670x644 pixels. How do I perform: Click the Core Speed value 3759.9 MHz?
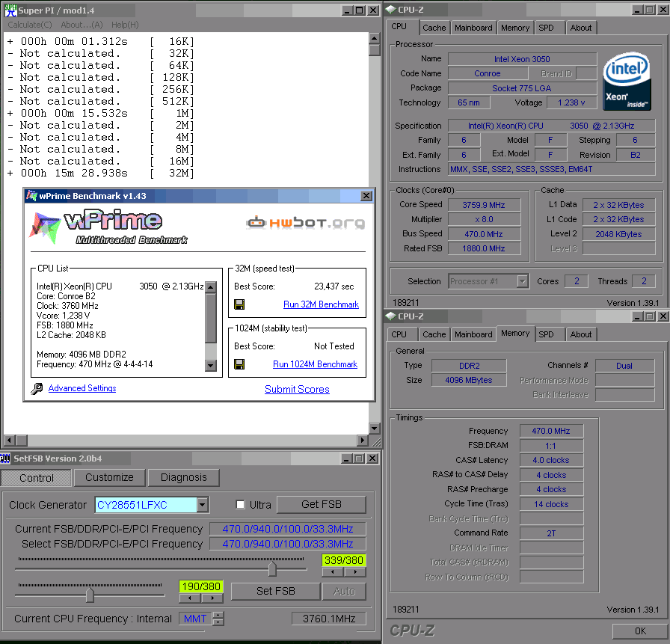pyautogui.click(x=484, y=205)
